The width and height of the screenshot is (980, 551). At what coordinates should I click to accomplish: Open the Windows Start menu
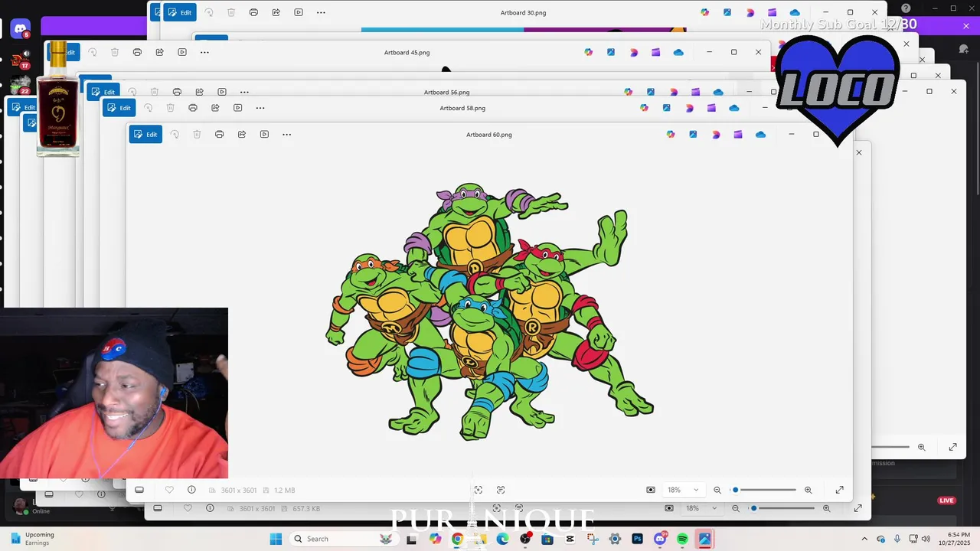click(276, 539)
